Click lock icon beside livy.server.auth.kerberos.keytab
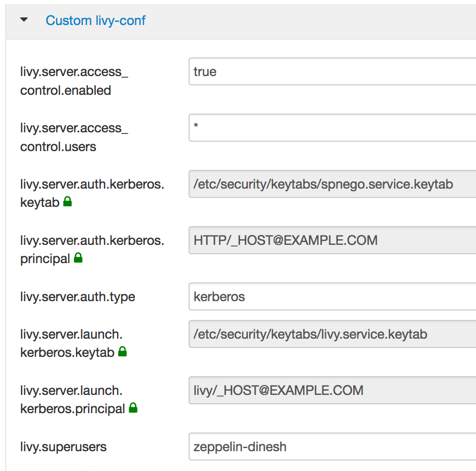This screenshot has width=476, height=471. 67,202
